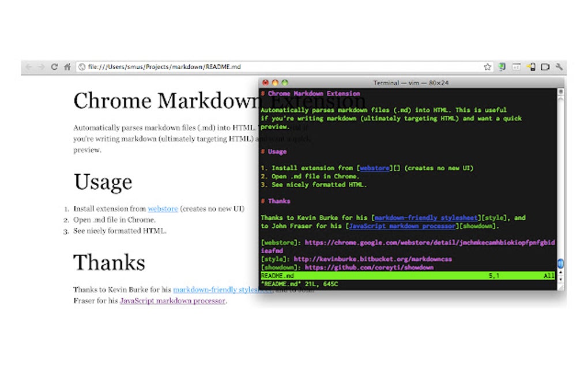Click the globe icon in the address bar

click(x=81, y=67)
